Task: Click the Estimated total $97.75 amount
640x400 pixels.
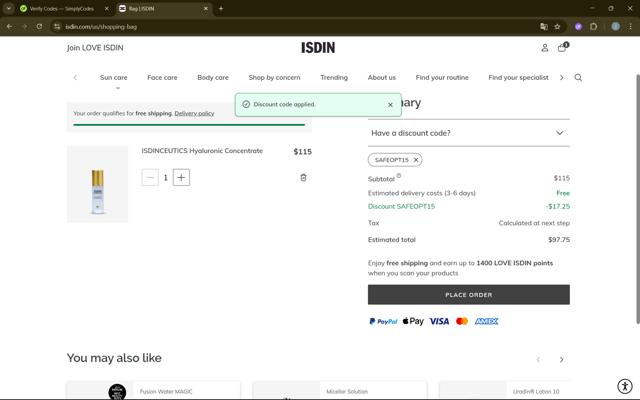Action: (x=559, y=240)
